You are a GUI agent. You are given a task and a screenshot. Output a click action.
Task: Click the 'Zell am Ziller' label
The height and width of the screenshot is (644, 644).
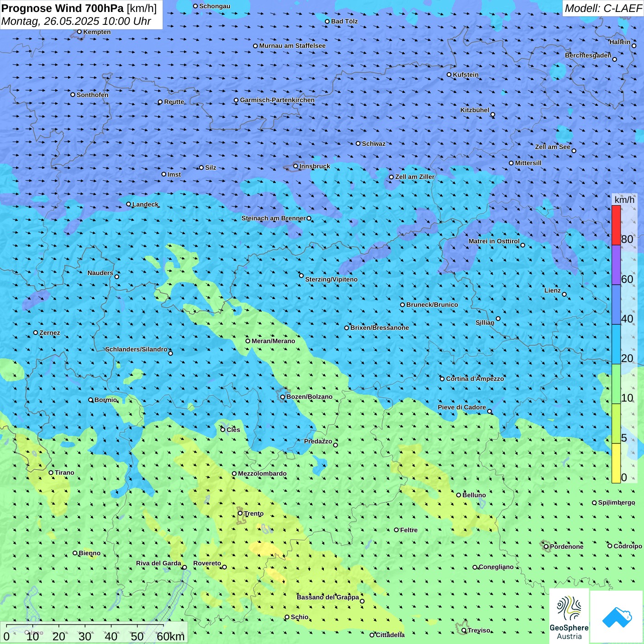pyautogui.click(x=415, y=177)
